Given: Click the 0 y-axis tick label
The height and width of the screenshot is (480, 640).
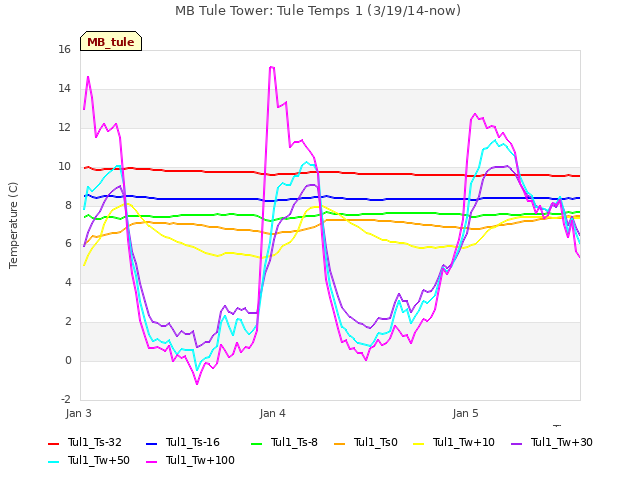Looking at the screenshot, I should point(68,360).
